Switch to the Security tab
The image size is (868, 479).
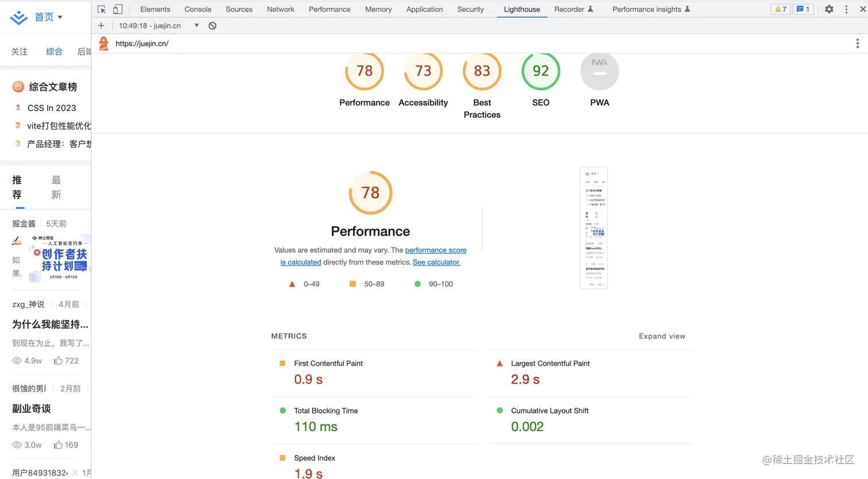click(x=470, y=9)
